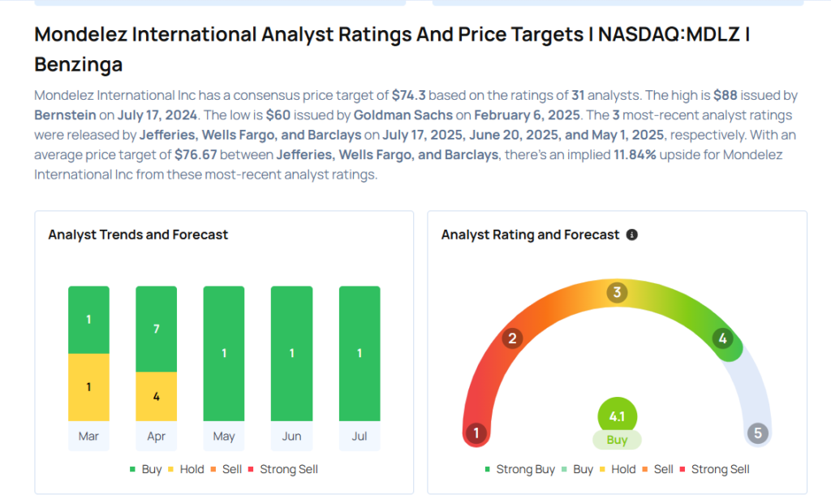
Task: Select gauge marker number 5
Action: coord(758,433)
